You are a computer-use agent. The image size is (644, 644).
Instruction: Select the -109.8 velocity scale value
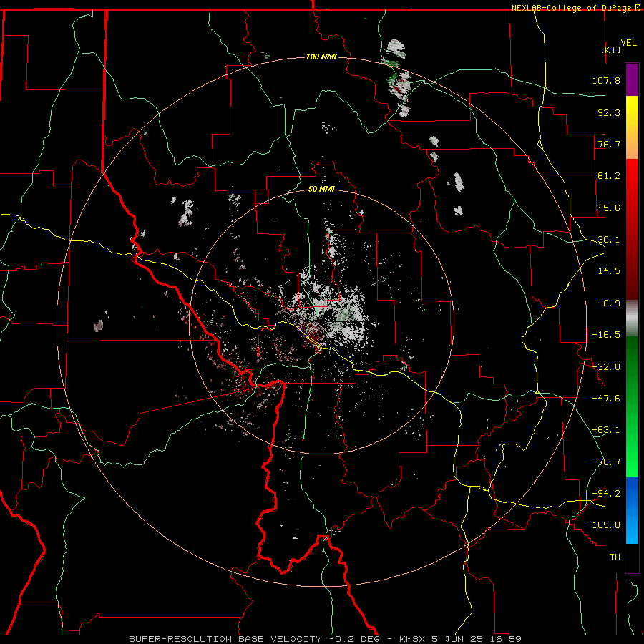[603, 525]
